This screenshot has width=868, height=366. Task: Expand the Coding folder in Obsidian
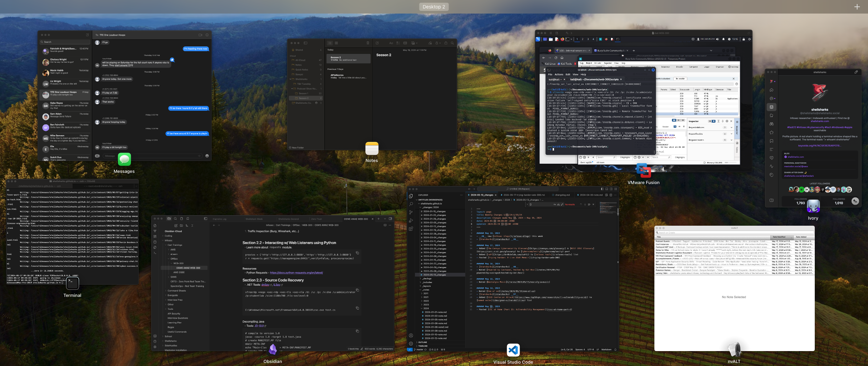[x=168, y=236]
